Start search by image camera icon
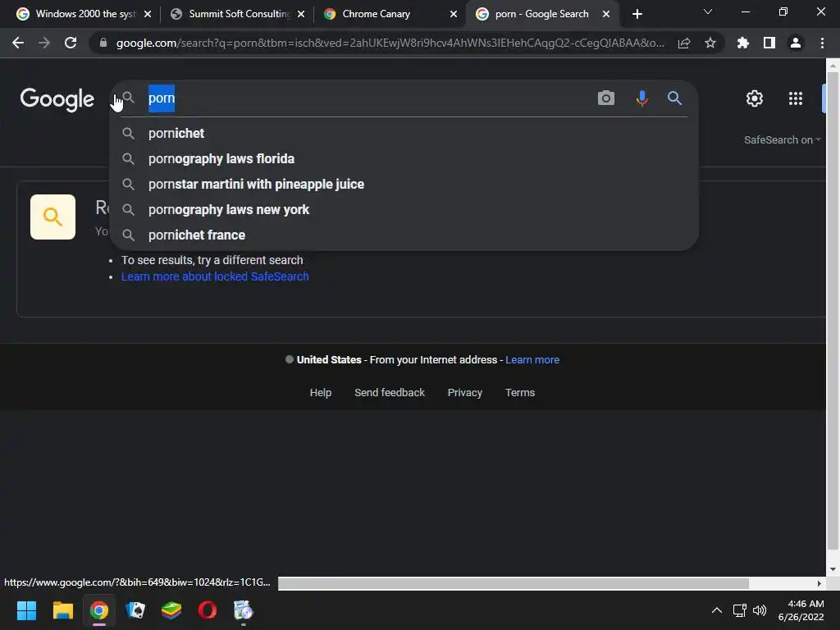This screenshot has height=630, width=840. (606, 98)
